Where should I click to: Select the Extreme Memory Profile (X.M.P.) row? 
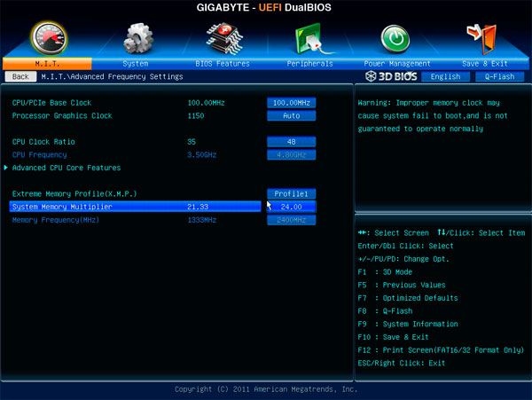tap(75, 193)
